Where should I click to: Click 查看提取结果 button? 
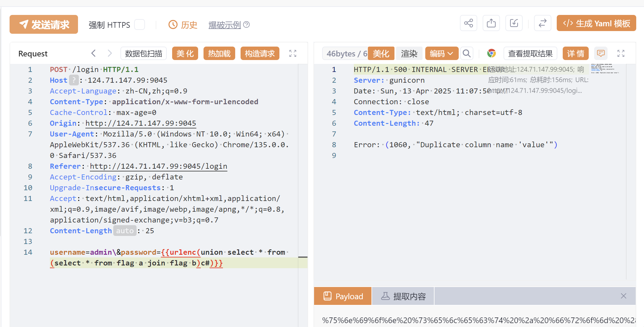coord(530,53)
